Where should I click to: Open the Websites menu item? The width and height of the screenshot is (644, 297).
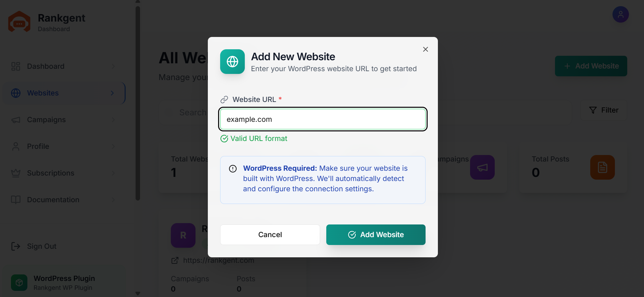click(x=64, y=93)
